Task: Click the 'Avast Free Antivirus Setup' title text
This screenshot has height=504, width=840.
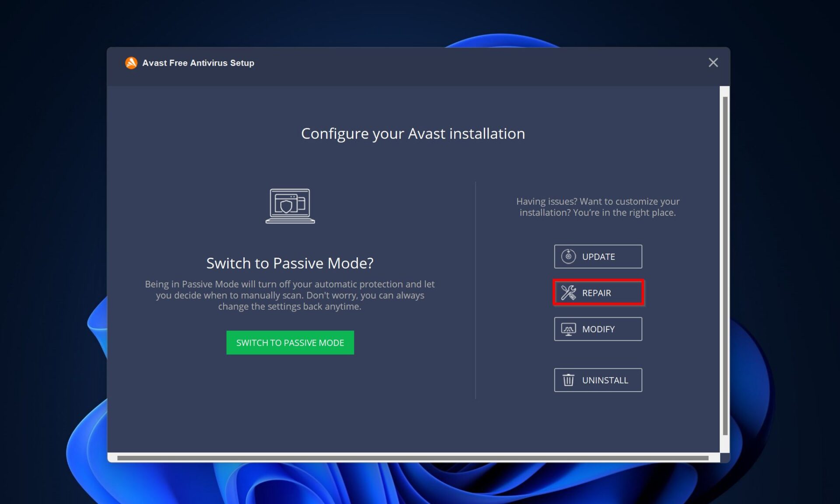Action: coord(198,63)
